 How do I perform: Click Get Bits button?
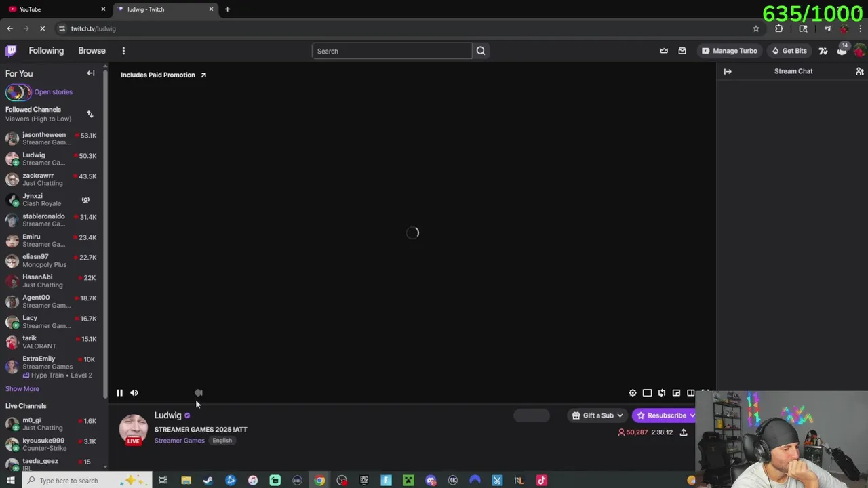pyautogui.click(x=789, y=51)
